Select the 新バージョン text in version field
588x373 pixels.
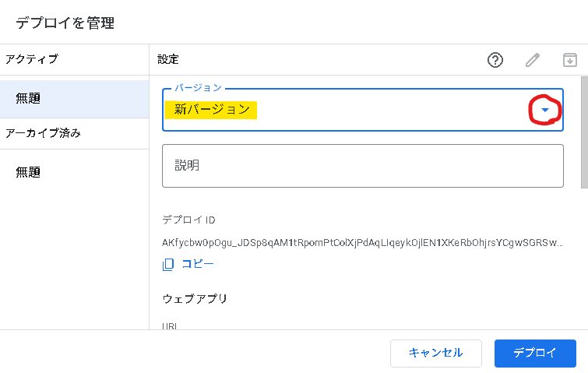point(212,110)
